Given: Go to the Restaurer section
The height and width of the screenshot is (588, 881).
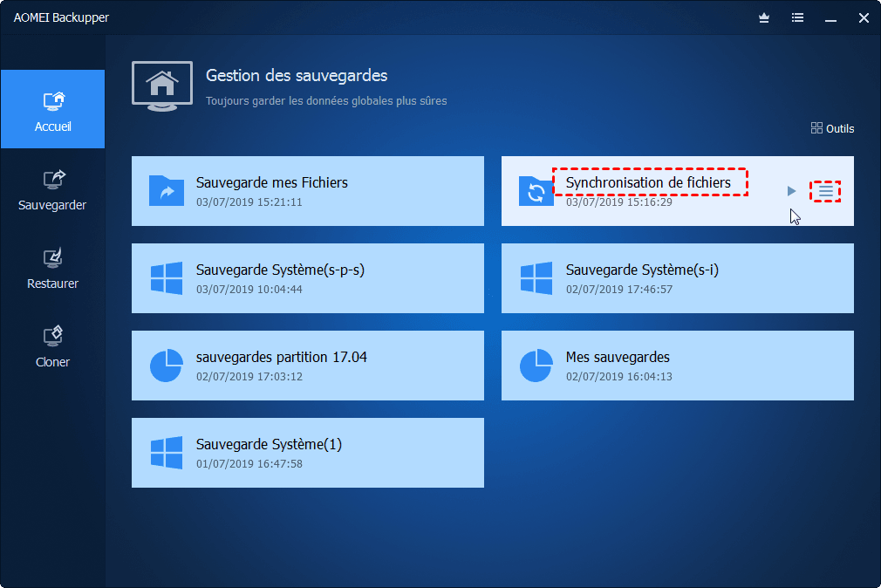Looking at the screenshot, I should [53, 270].
